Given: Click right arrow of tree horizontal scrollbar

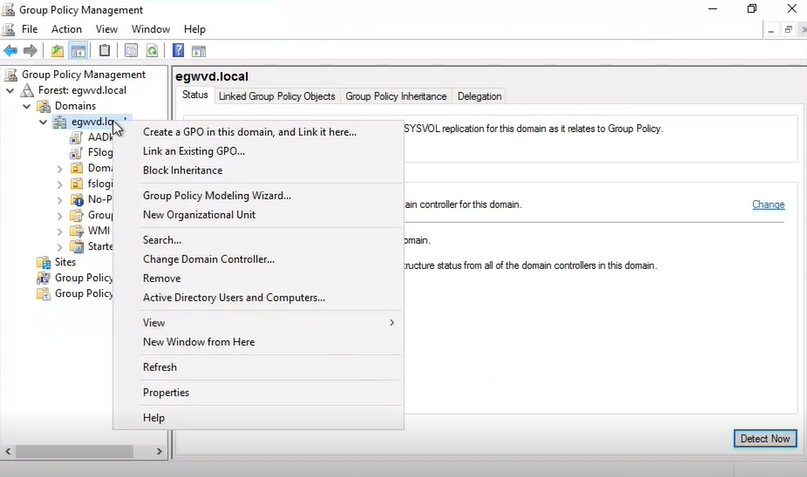Looking at the screenshot, I should click(159, 452).
